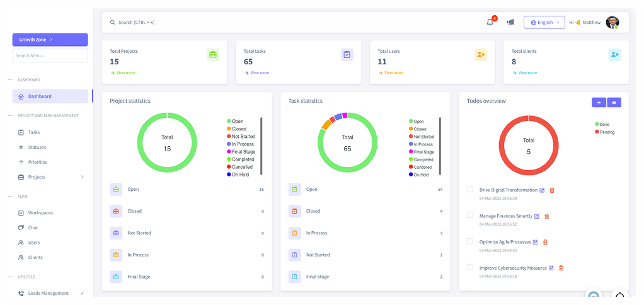Image resolution: width=644 pixels, height=305 pixels.
Task: Open list view in Todos overview
Action: click(614, 102)
